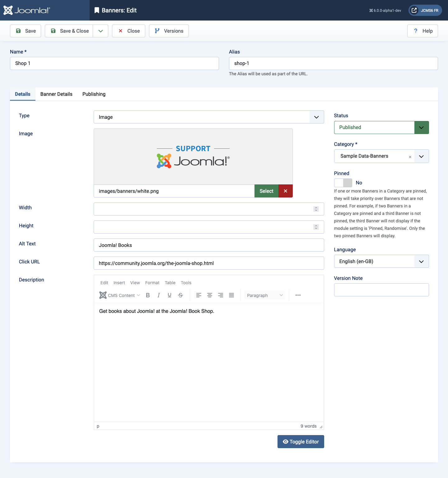Viewport: 448px width, 478px height.
Task: Click the Click URL field
Action: pyautogui.click(x=209, y=263)
